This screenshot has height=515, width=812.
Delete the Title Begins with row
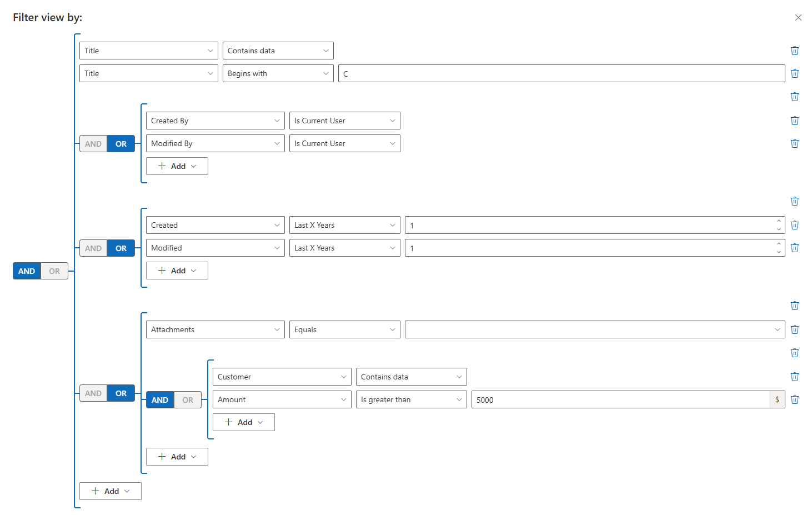point(795,73)
